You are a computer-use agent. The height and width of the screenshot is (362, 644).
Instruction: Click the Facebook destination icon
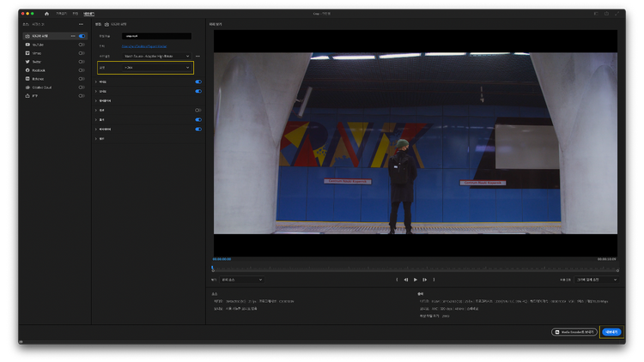click(27, 70)
